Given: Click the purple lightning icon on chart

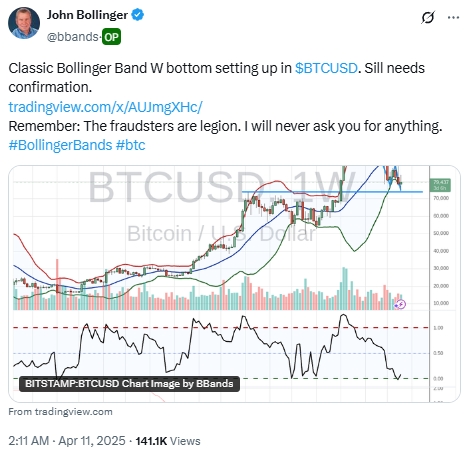Looking at the screenshot, I should (x=400, y=304).
